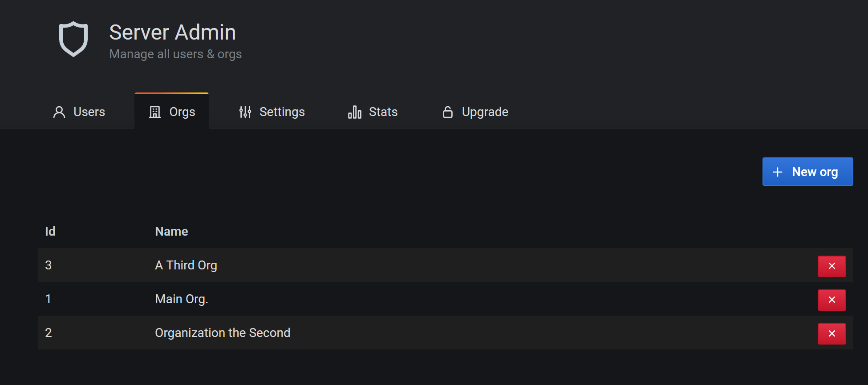Viewport: 868px width, 385px height.
Task: Click the Stats bar chart icon
Action: coord(354,112)
